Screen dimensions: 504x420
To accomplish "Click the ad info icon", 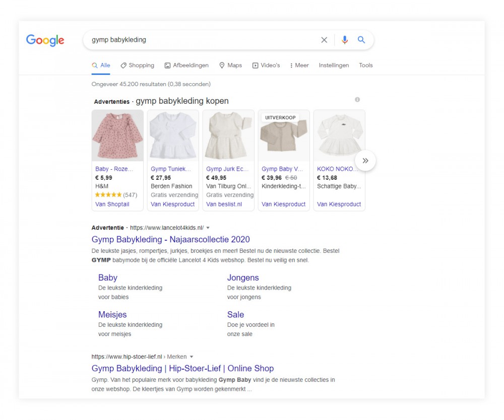I will (357, 100).
